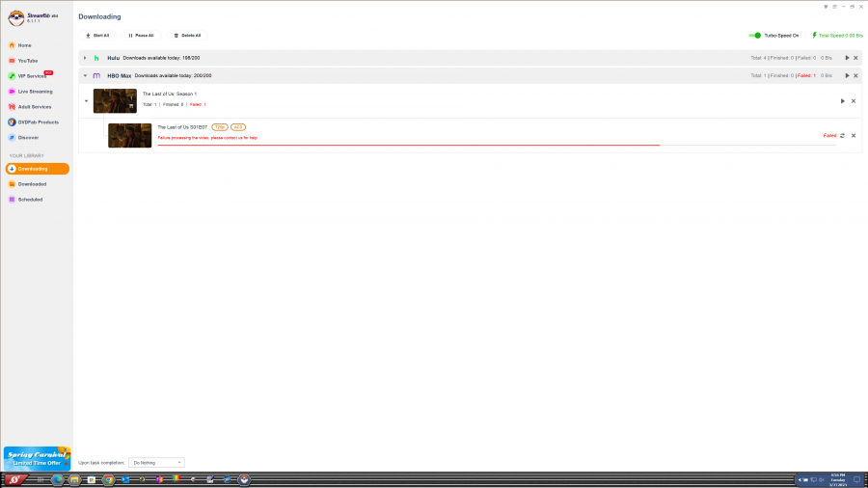
Task: Click Hulu downloads available today text
Action: point(161,58)
